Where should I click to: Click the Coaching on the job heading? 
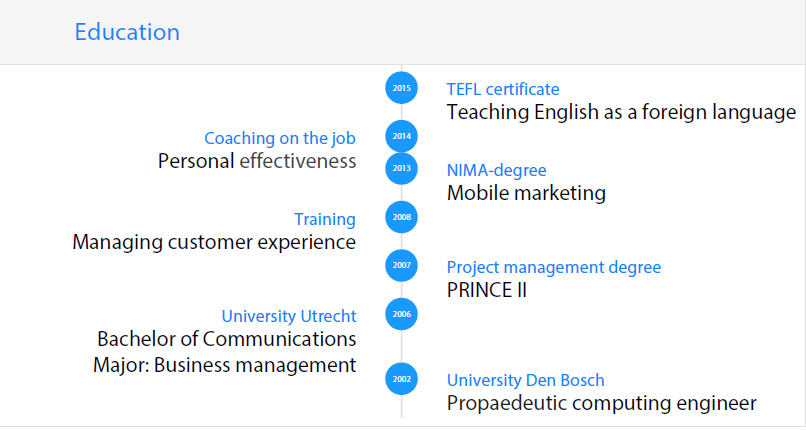[x=280, y=138]
